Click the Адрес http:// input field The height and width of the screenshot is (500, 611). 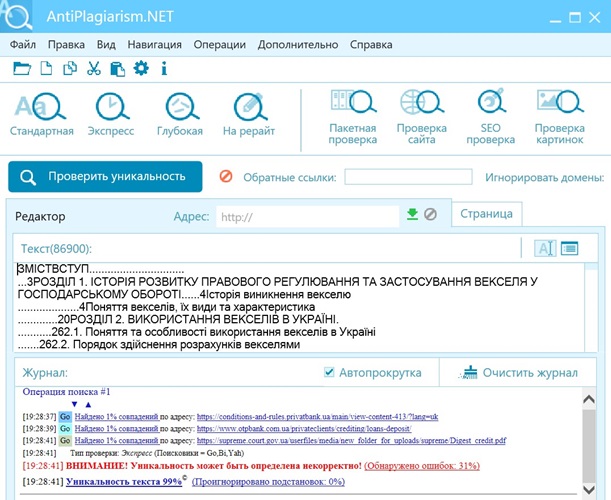[308, 216]
